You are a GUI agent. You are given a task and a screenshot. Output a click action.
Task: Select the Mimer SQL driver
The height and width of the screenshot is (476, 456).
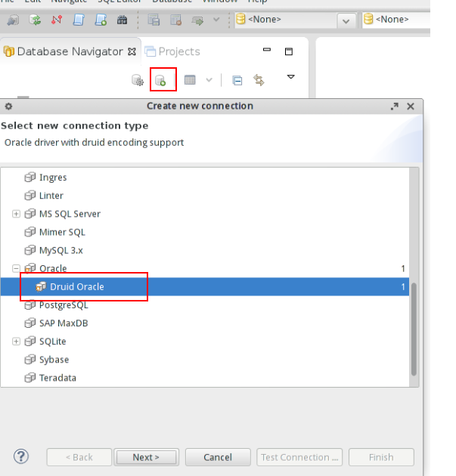(62, 232)
